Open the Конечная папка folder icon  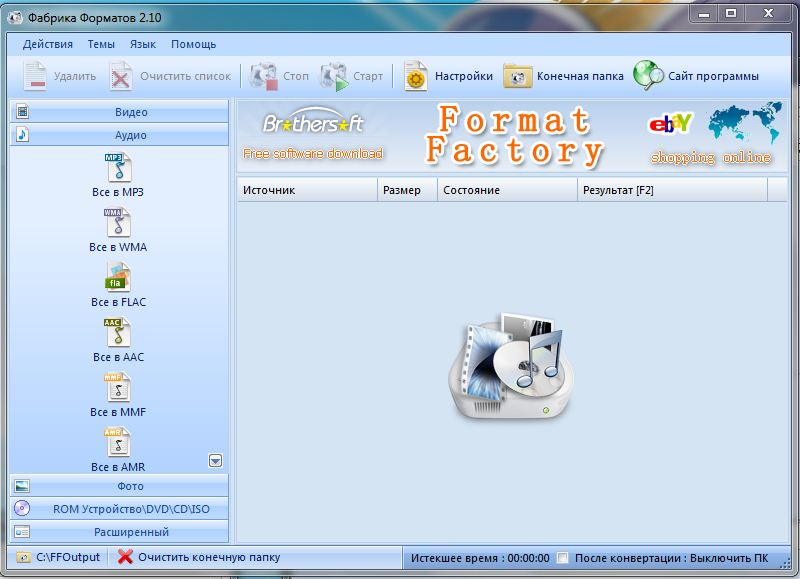tap(517, 76)
